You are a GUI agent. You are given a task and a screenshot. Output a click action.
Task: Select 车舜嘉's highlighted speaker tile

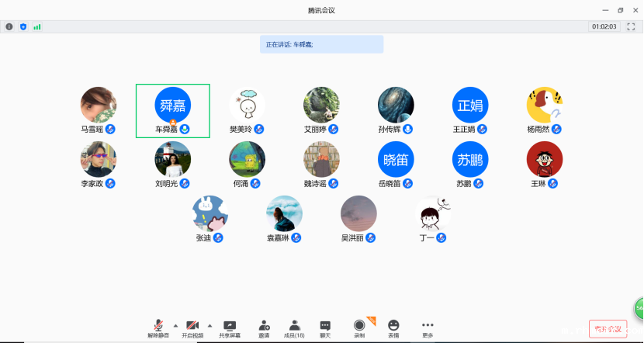click(173, 110)
